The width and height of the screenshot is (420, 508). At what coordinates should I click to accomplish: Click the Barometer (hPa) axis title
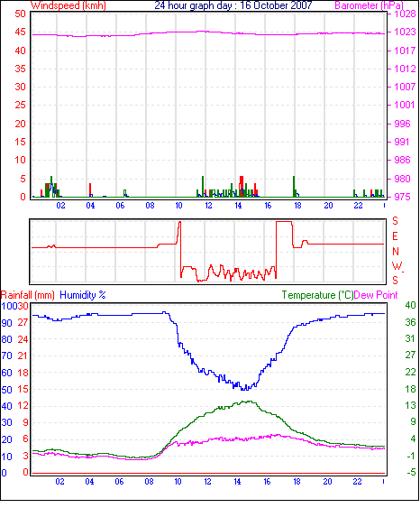(369, 5)
